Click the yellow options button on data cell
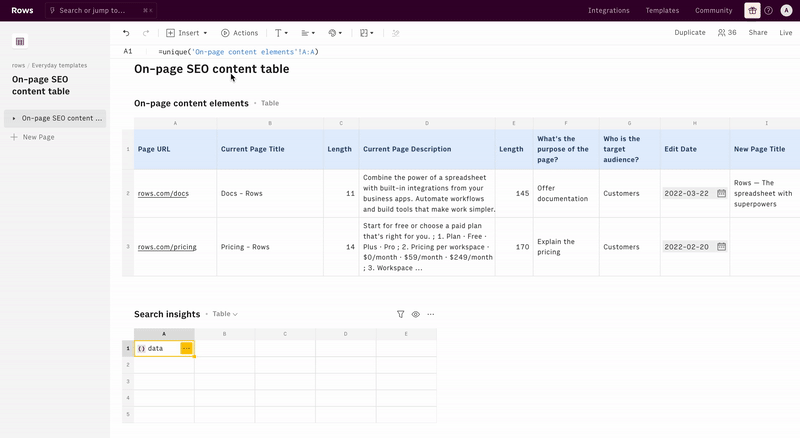 pos(186,348)
